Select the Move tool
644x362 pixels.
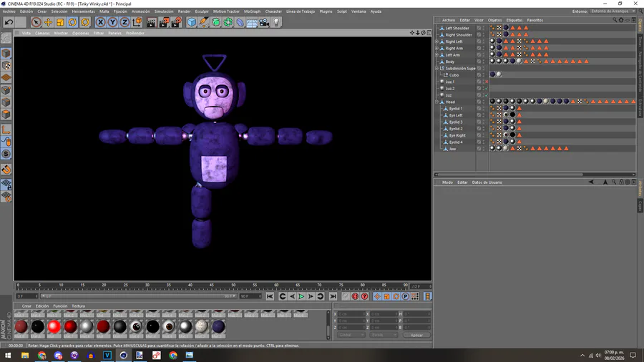tap(48, 22)
